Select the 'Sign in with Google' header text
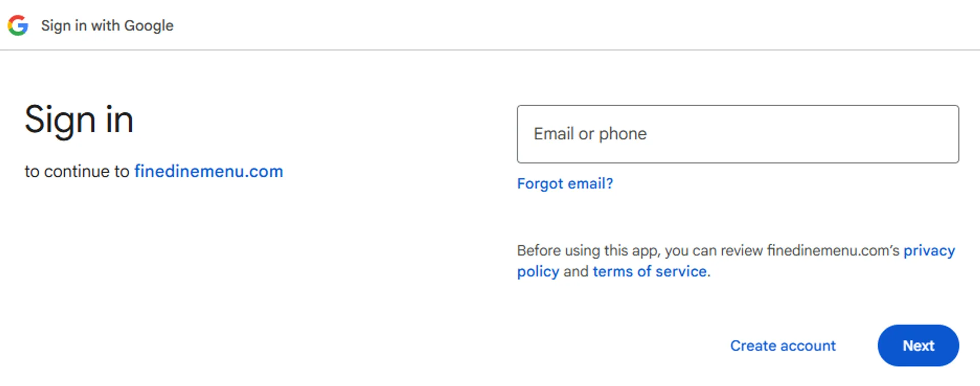980x386 pixels. click(107, 26)
